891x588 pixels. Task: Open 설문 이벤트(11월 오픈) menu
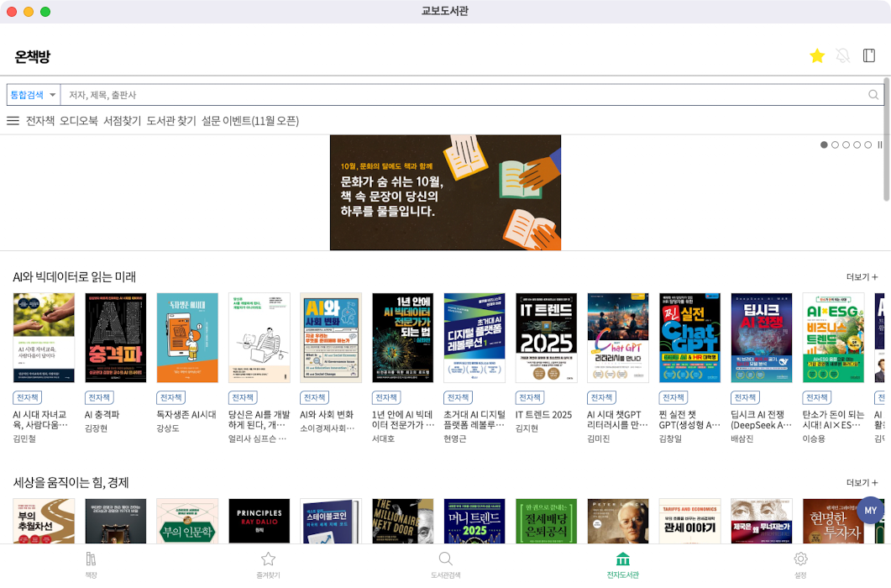coord(250,121)
